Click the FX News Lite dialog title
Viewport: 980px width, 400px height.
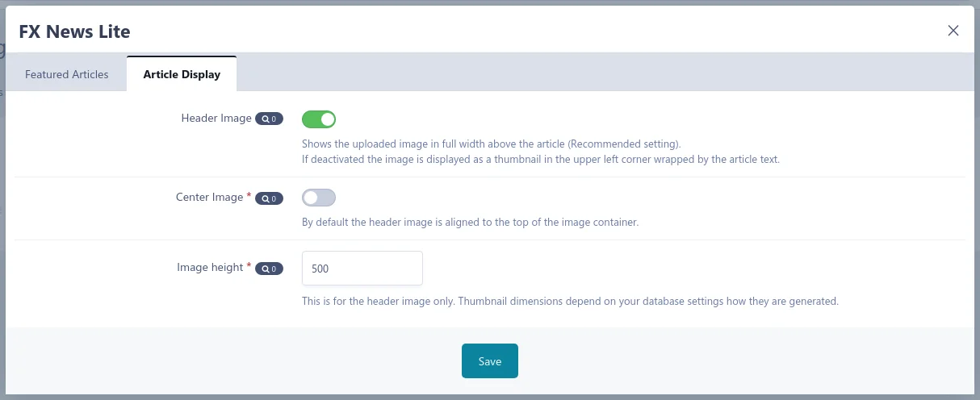pos(74,31)
